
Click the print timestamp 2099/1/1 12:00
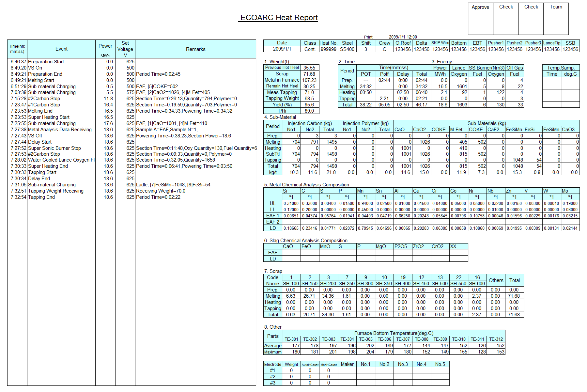(403, 37)
